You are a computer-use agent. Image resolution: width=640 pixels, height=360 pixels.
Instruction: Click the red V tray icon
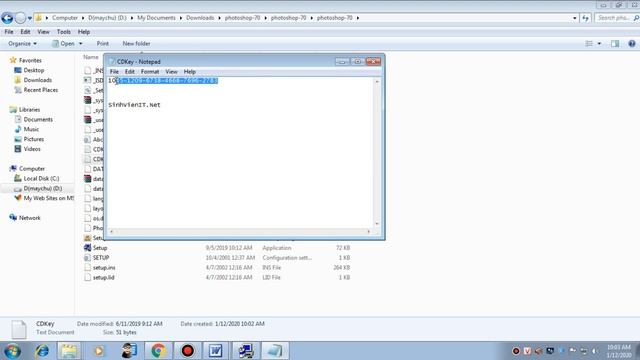click(527, 351)
